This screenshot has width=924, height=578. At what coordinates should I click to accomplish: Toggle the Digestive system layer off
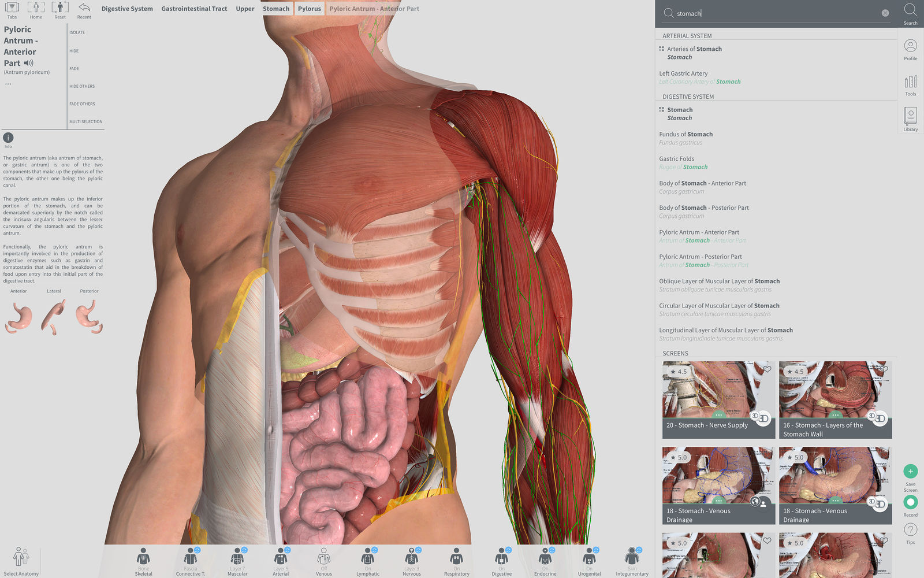tap(501, 560)
